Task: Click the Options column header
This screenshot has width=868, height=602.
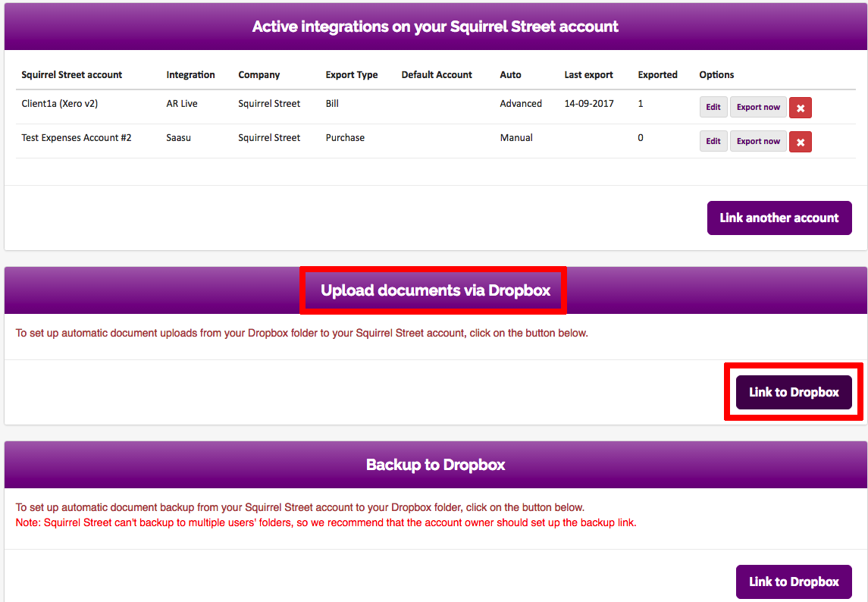Action: click(x=716, y=75)
